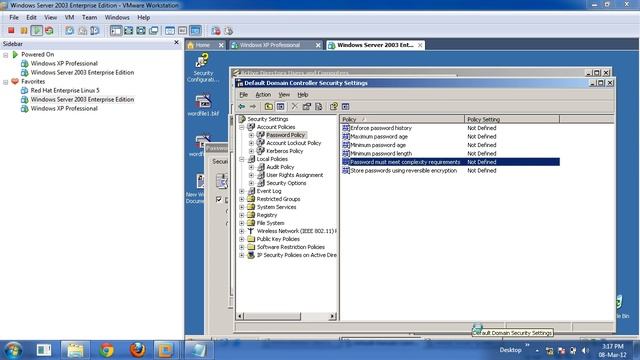Click the MMC Help question-mark icon
Screen dimensions: 640x360
[x=333, y=107]
